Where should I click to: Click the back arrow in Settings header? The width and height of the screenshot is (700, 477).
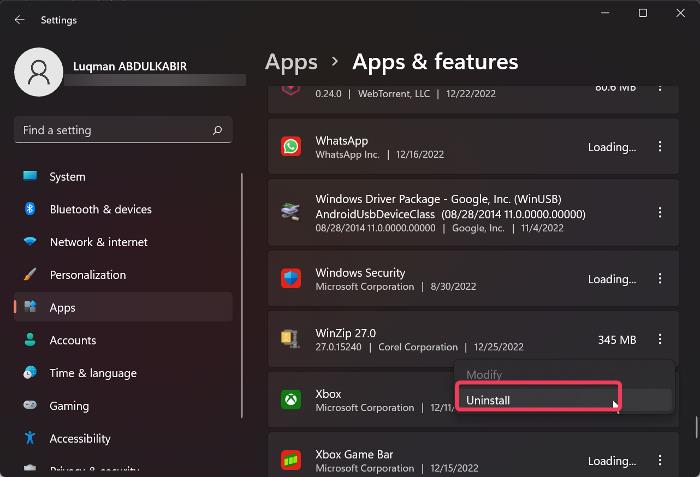(19, 20)
